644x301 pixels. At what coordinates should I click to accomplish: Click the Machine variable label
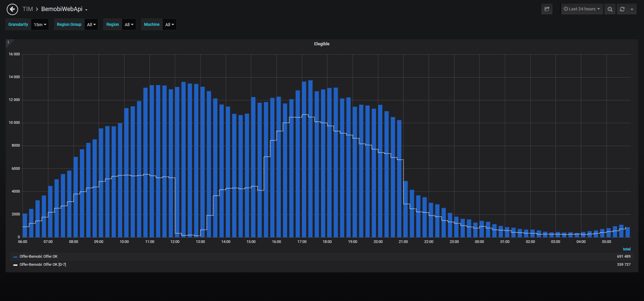click(x=152, y=24)
